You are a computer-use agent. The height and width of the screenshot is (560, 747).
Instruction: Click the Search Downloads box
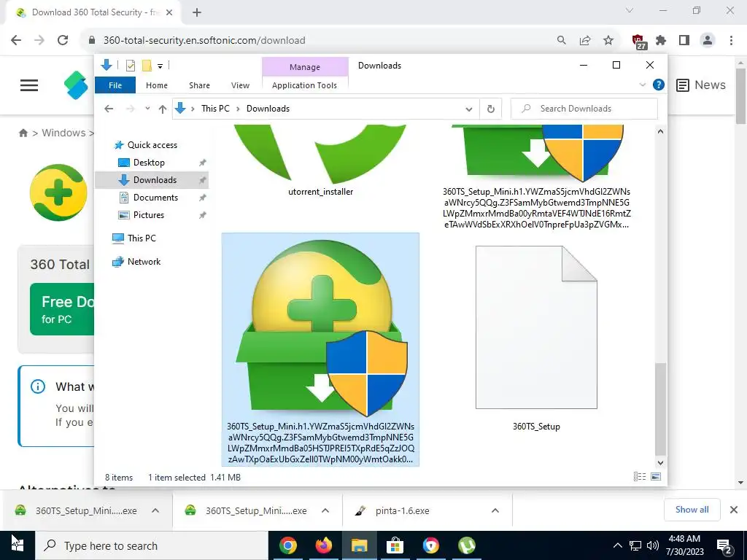tap(584, 109)
